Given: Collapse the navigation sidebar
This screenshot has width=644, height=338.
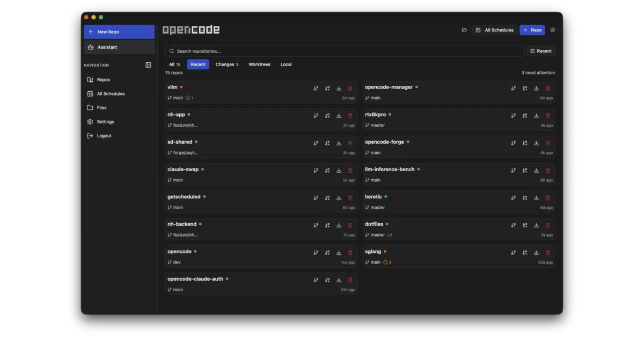Looking at the screenshot, I should click(x=149, y=65).
